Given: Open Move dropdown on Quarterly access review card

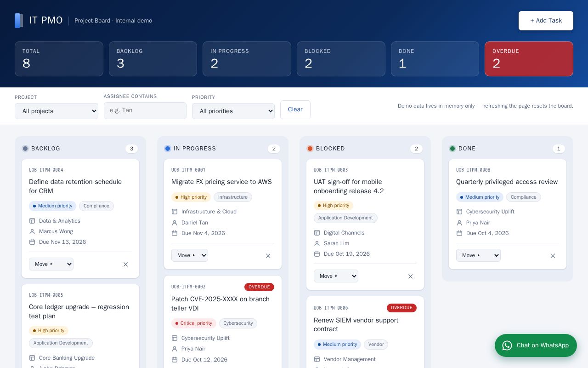Looking at the screenshot, I should pyautogui.click(x=478, y=255).
